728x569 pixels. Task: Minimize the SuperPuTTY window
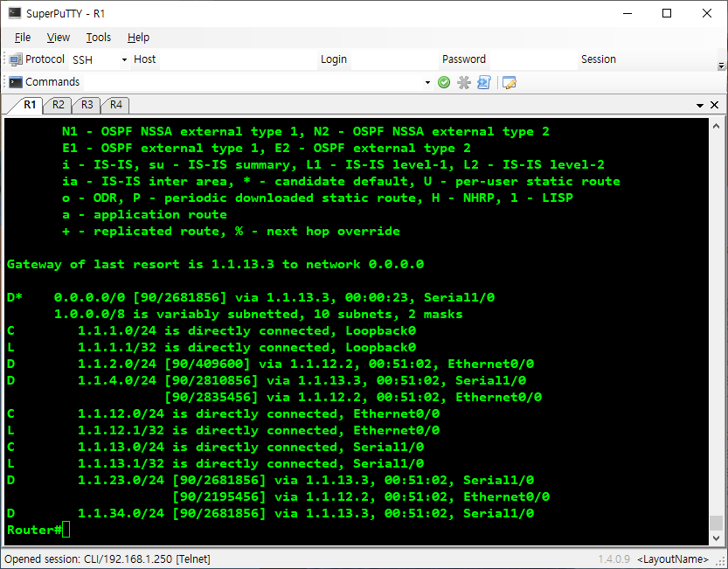[x=627, y=13]
